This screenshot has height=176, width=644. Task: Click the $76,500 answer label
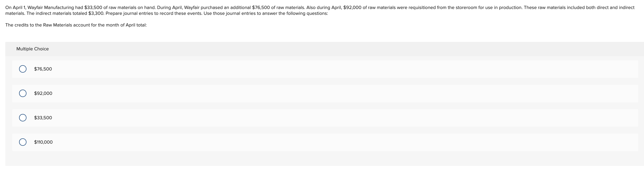point(43,69)
